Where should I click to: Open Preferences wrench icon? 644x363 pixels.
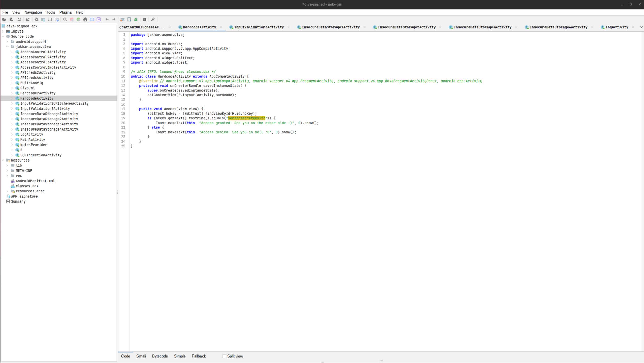153,19
